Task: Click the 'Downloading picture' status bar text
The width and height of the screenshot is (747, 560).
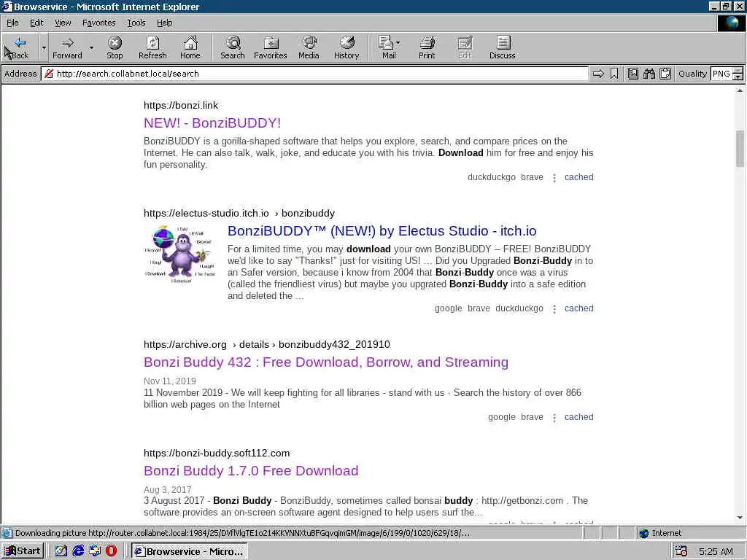Action: pos(242,533)
